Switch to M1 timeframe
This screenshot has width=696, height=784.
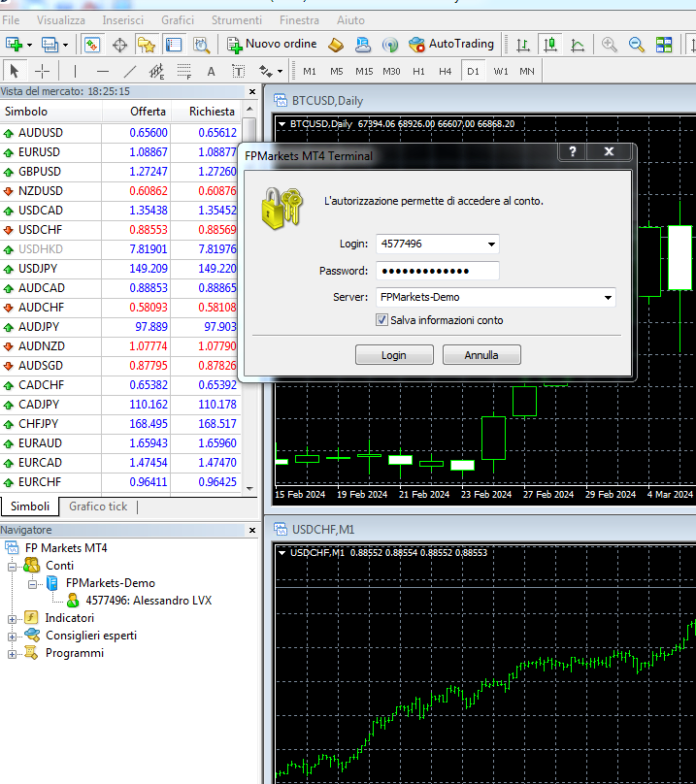point(310,72)
